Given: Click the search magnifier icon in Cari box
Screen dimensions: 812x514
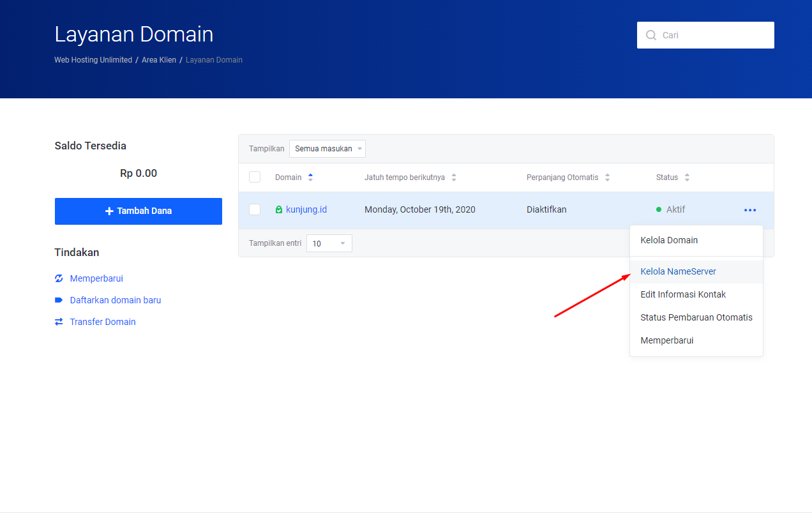Looking at the screenshot, I should [x=650, y=35].
